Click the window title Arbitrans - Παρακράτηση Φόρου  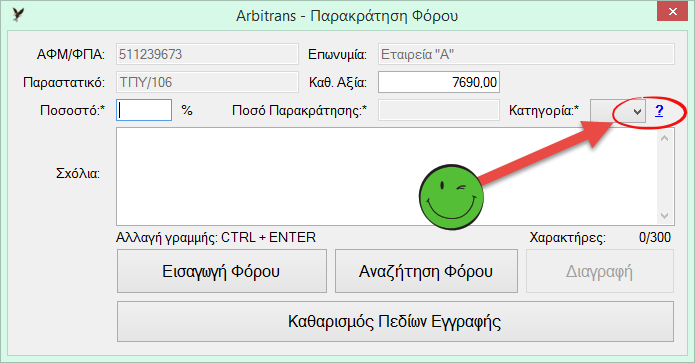point(347,16)
